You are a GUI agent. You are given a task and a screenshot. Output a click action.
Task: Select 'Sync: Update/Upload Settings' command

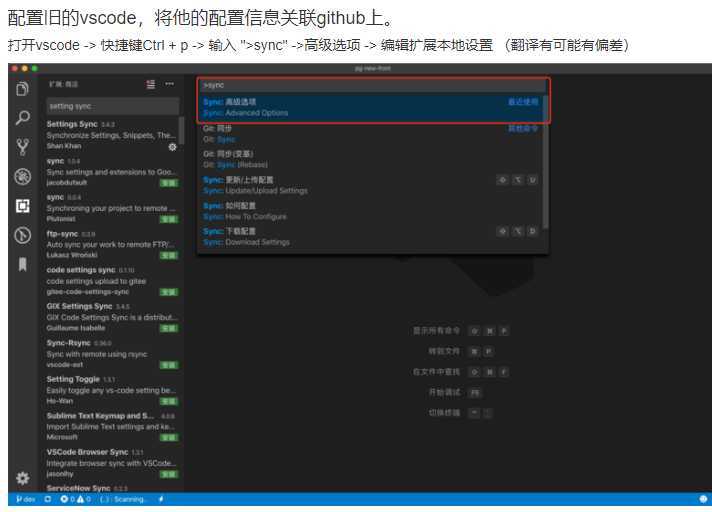(x=371, y=185)
